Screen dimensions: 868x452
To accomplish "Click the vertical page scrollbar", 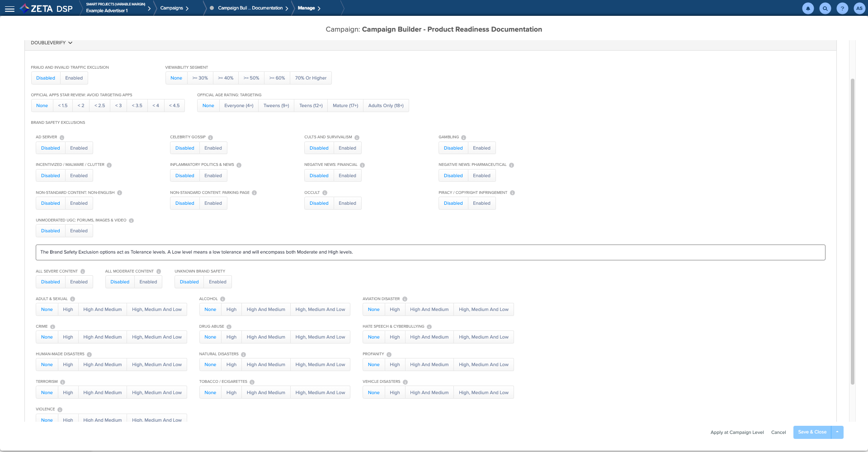I will point(853,231).
